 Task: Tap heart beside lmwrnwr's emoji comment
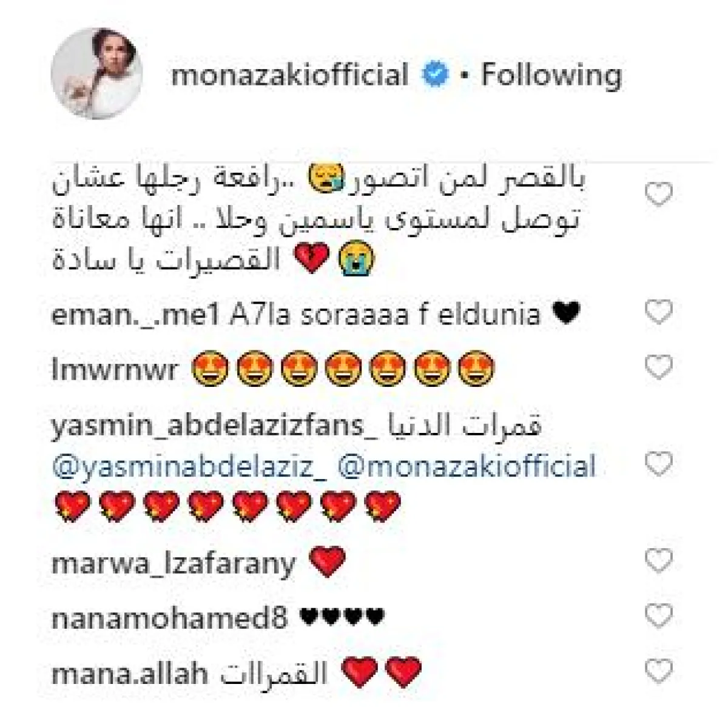pos(658,367)
